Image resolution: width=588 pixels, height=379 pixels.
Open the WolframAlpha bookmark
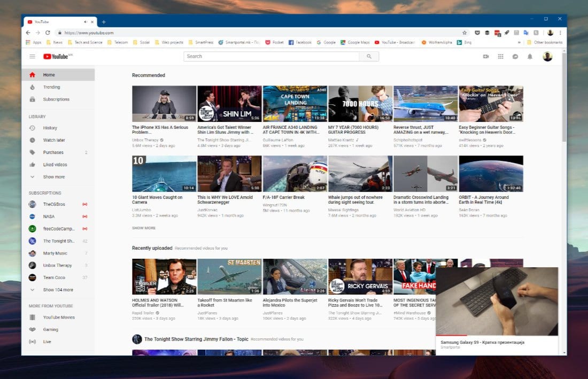437,42
